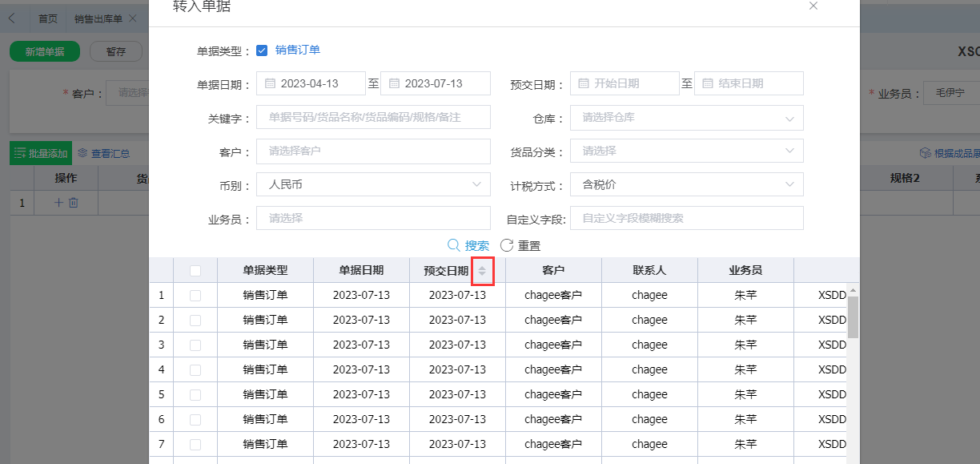Uncheck the 销售订单 document type checkbox
The image size is (980, 464).
click(262, 50)
